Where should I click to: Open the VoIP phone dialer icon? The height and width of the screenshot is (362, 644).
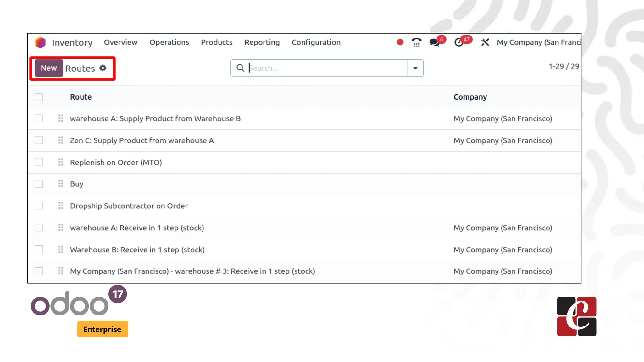(416, 42)
